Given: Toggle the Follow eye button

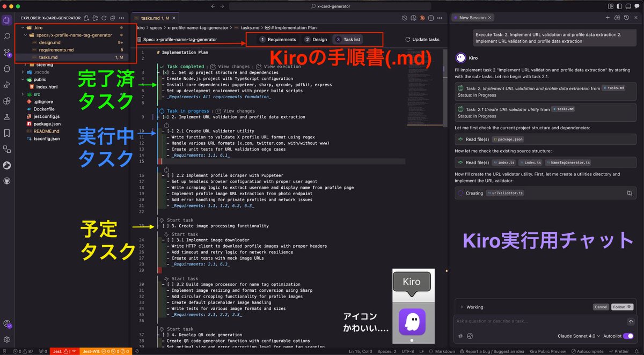Looking at the screenshot, I should click(622, 307).
